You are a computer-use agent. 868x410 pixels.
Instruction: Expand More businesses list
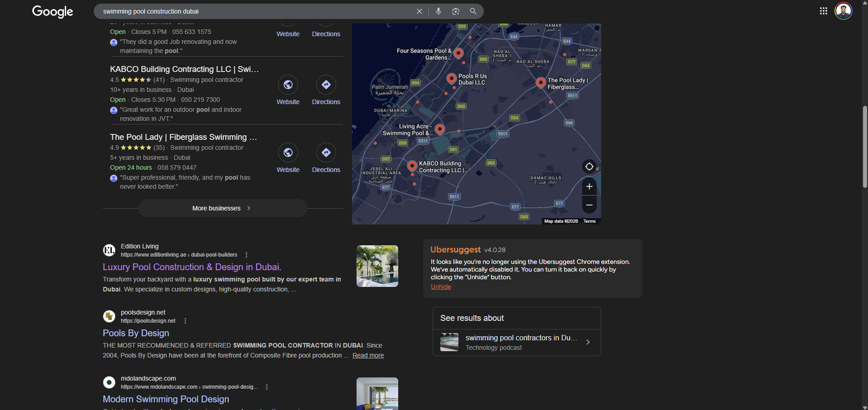coord(222,208)
